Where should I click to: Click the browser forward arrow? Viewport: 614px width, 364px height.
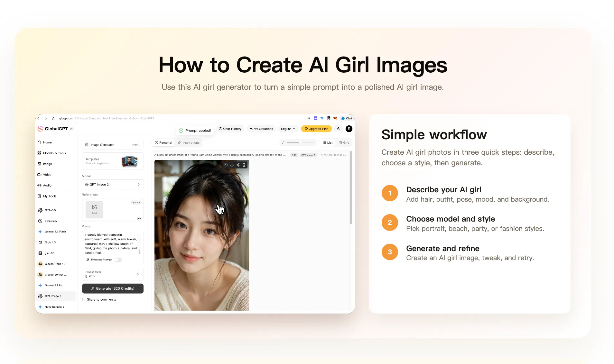(46, 118)
